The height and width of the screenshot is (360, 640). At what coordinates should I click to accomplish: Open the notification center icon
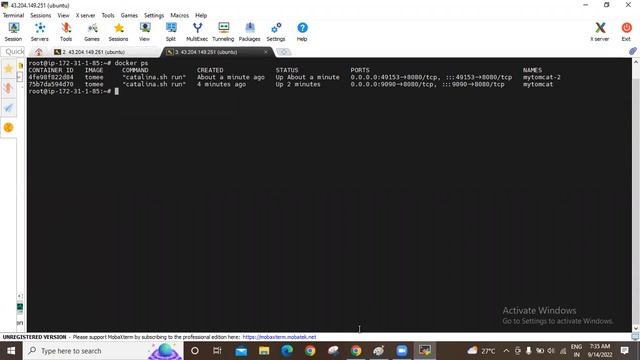coord(624,351)
